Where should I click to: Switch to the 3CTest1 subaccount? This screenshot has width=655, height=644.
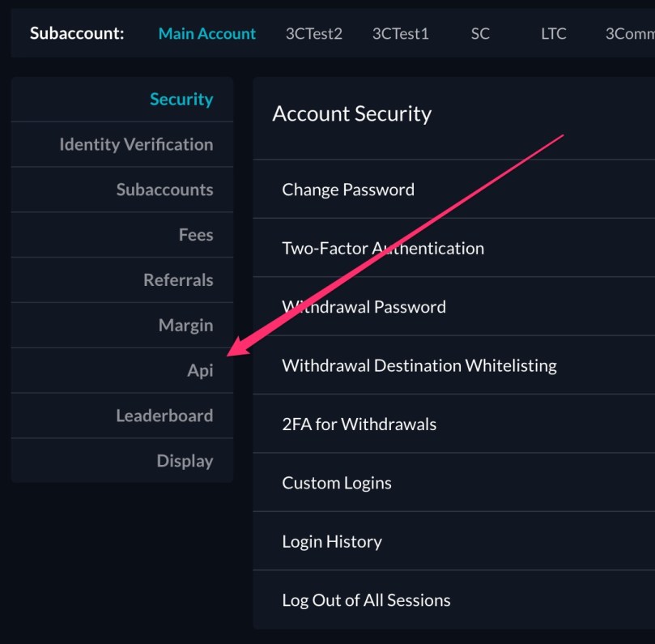[x=400, y=34]
